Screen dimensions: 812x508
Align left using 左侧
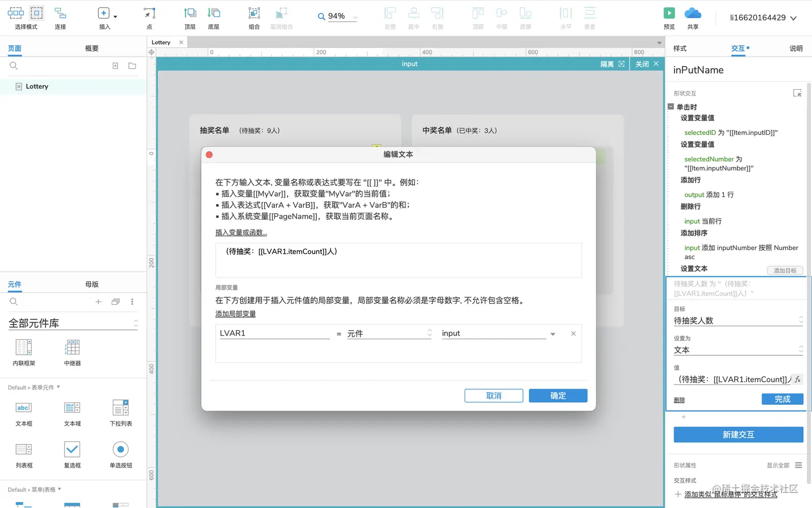390,18
